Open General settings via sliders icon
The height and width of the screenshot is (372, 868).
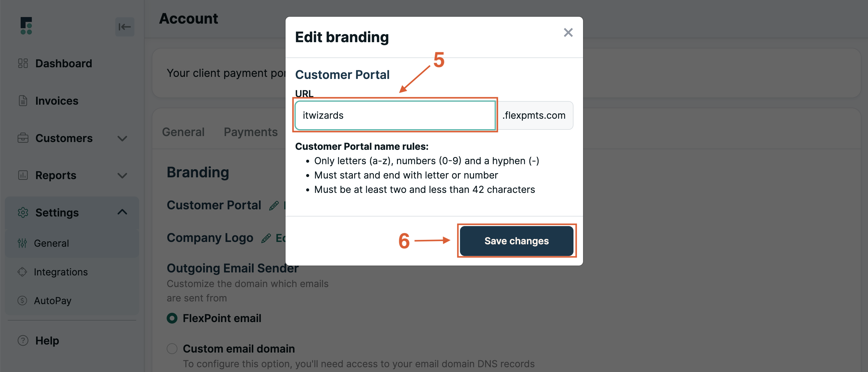[x=22, y=243]
